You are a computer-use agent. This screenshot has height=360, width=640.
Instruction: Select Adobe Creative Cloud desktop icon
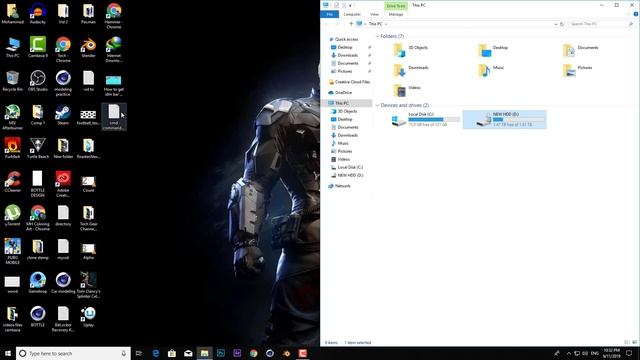click(x=63, y=184)
